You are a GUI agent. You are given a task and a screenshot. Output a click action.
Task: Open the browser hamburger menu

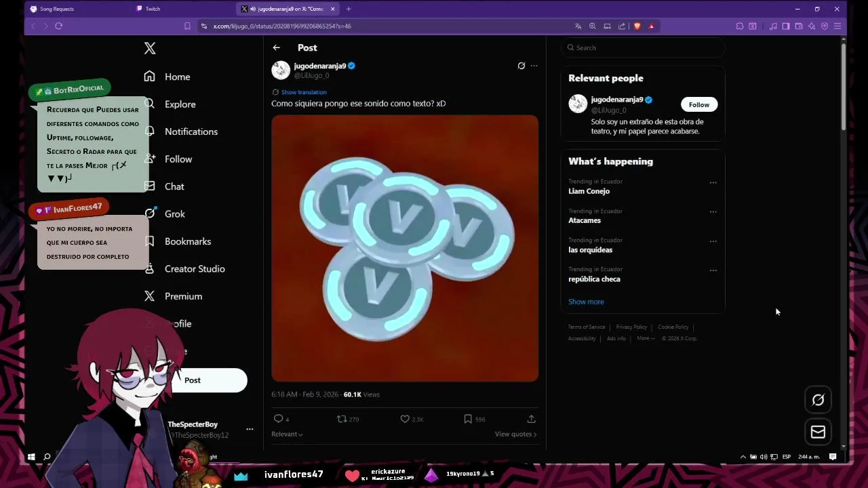point(837,26)
